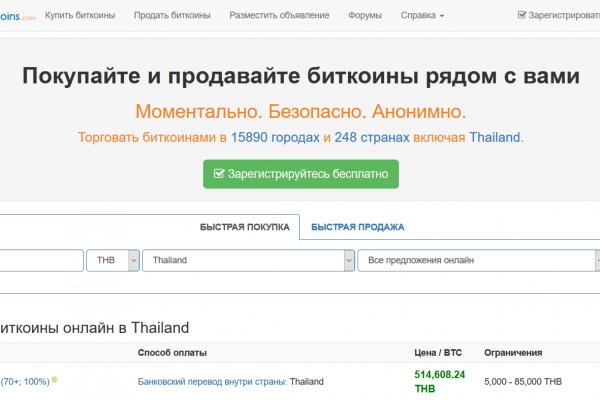Click the amount input field
The width and height of the screenshot is (600, 400).
pos(40,260)
